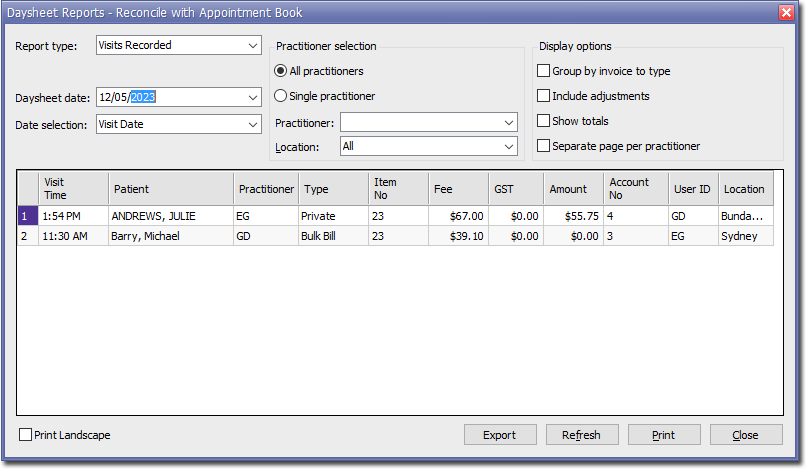Viewport: 806px width, 469px height.
Task: Open the Location dropdown
Action: pos(508,146)
